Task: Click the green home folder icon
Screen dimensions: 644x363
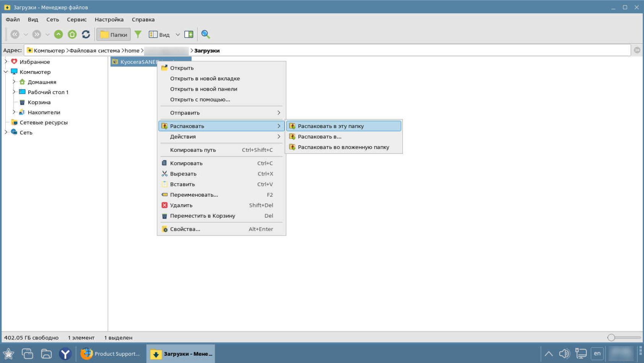Action: click(x=72, y=34)
